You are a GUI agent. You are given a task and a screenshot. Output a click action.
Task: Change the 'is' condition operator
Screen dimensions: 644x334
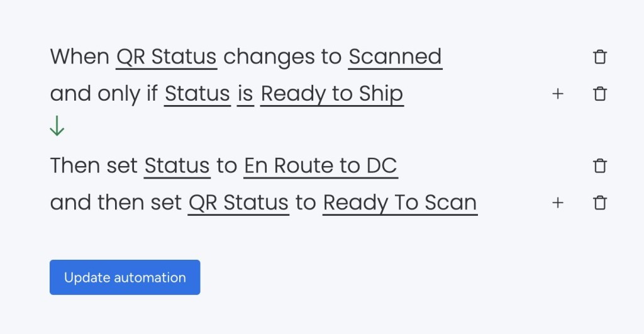(x=245, y=94)
